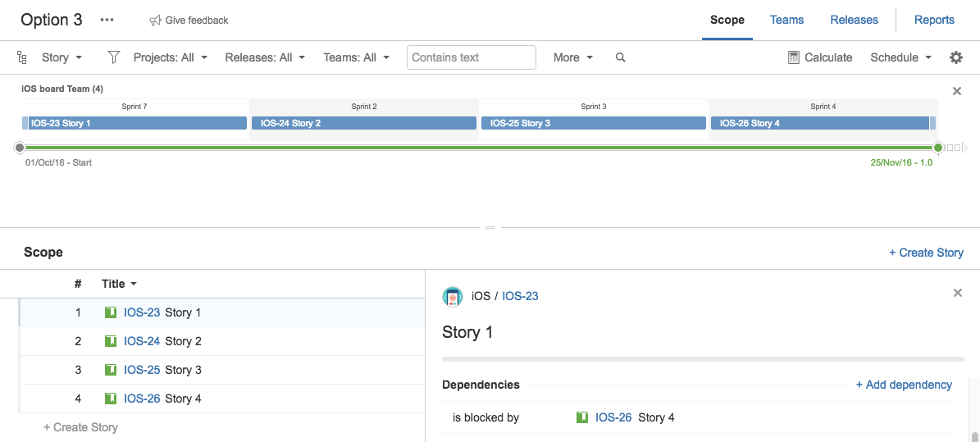The width and height of the screenshot is (980, 442).
Task: Open the three-dot menu next to Option 3
Action: tap(107, 20)
